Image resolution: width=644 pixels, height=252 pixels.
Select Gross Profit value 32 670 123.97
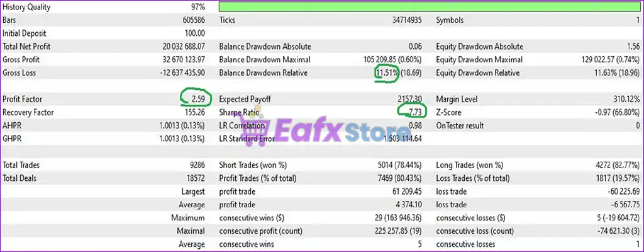184,60
